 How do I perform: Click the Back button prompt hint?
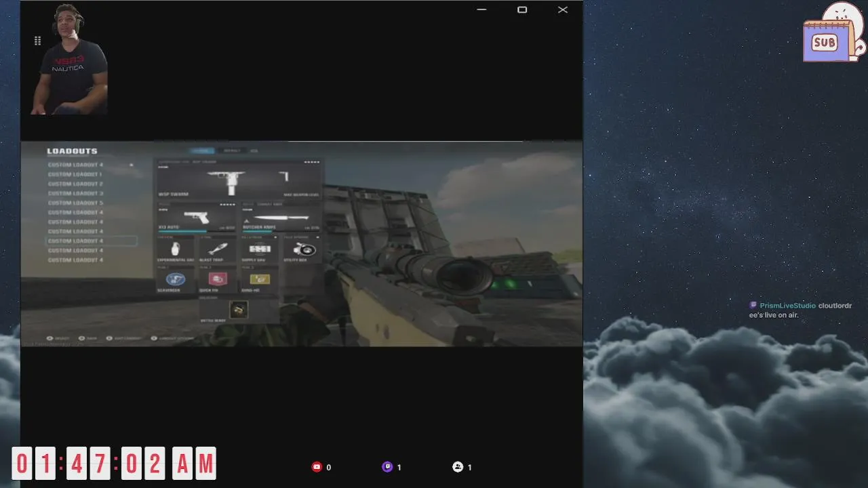click(x=88, y=338)
